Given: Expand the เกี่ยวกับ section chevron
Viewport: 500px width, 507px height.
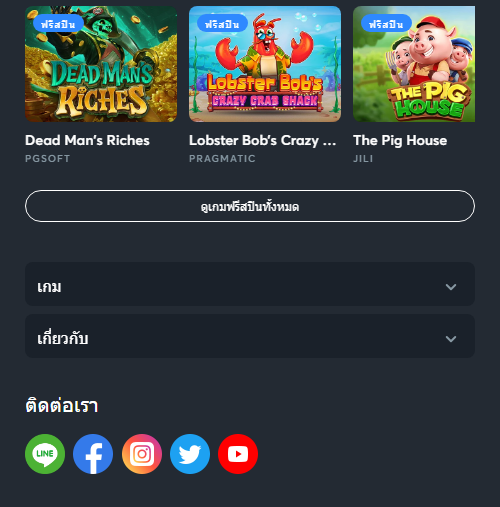Looking at the screenshot, I should (x=451, y=339).
